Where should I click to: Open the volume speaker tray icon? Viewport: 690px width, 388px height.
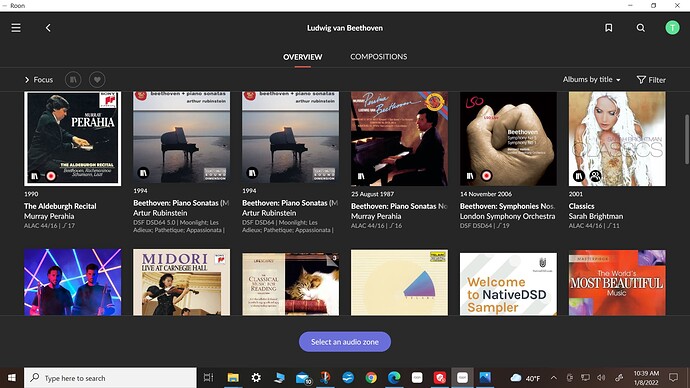[601, 378]
